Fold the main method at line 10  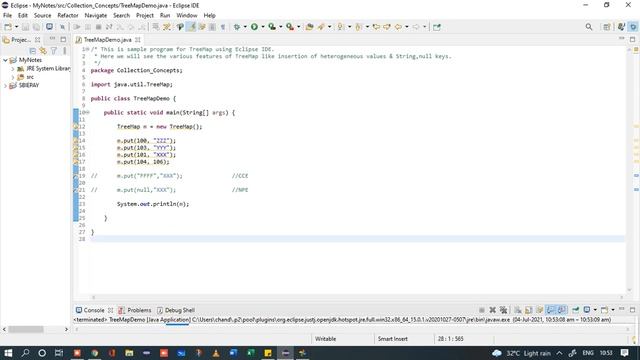click(88, 113)
